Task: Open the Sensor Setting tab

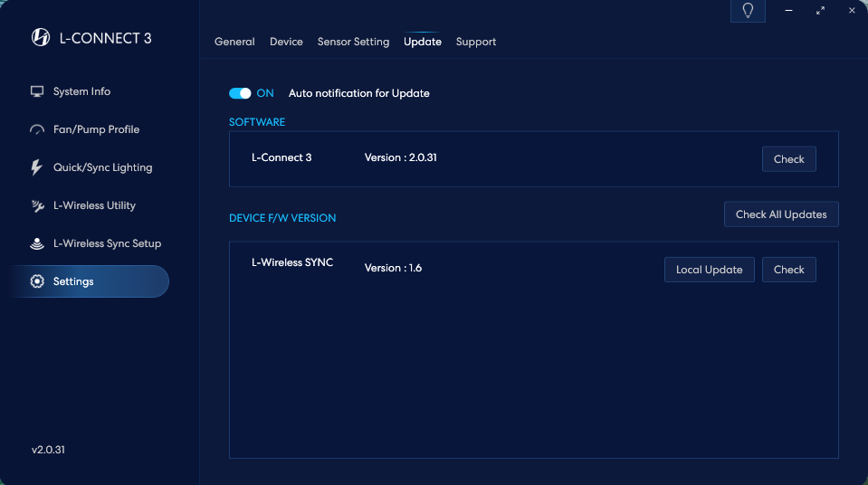Action: 353,43
